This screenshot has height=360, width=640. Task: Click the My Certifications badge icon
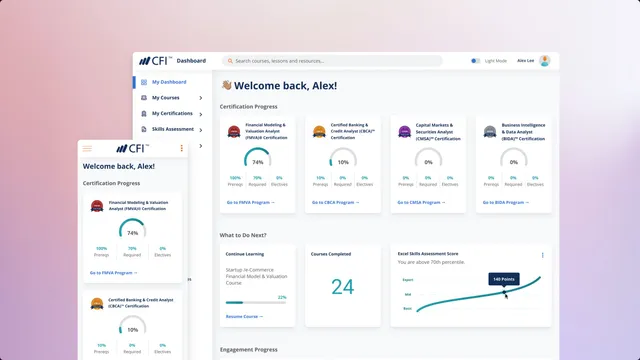144,114
